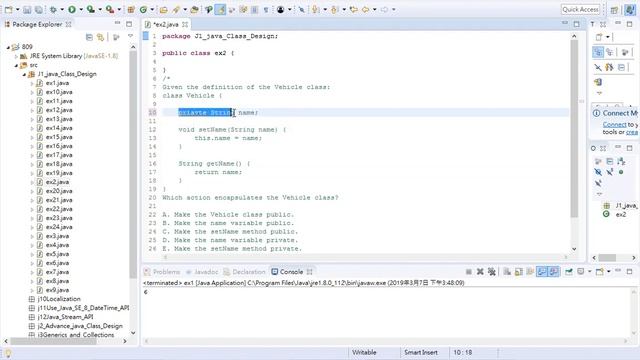
Task: Open the Back navigation history dropdown
Action: pyautogui.click(x=374, y=9)
